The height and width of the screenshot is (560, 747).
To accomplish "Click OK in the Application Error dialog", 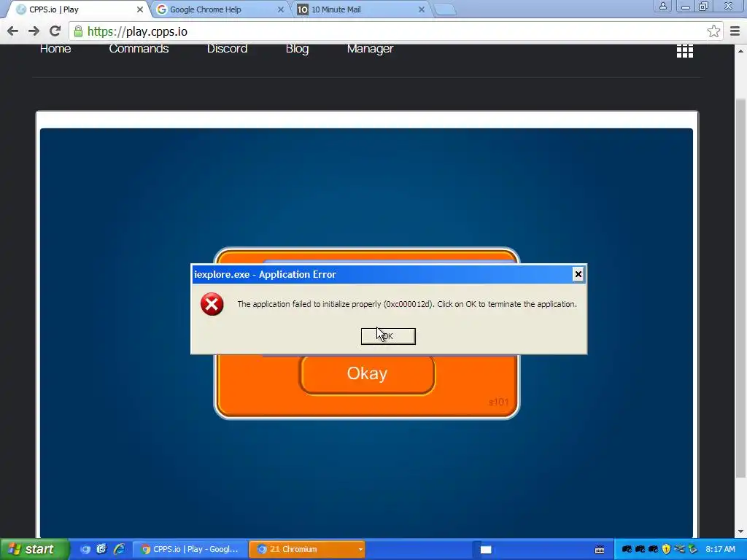I will [x=388, y=336].
